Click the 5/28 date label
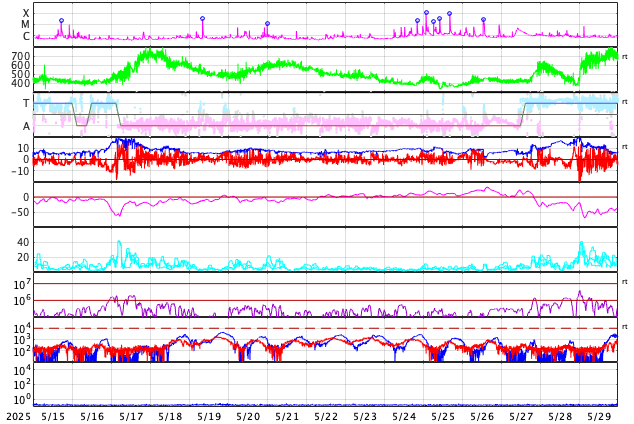The width and height of the screenshot is (634, 424). click(560, 416)
